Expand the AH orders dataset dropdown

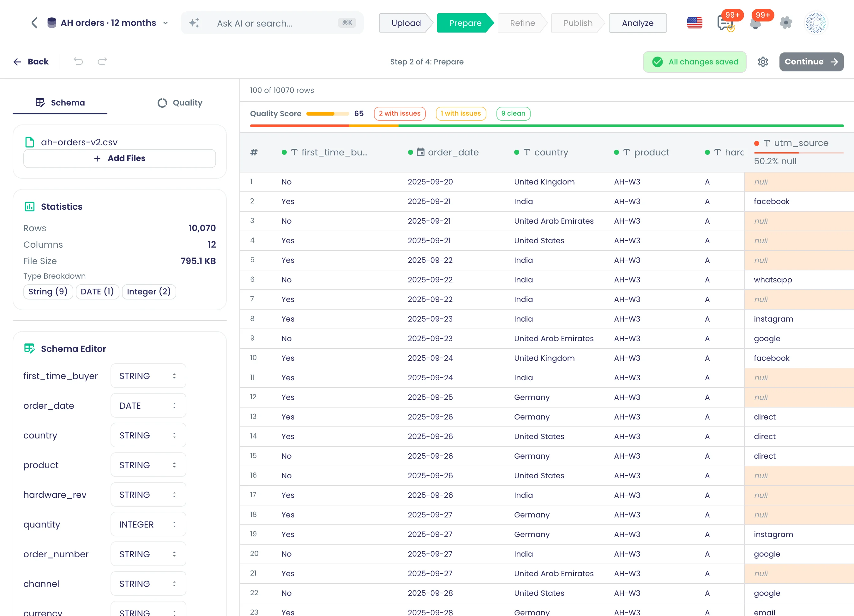165,23
